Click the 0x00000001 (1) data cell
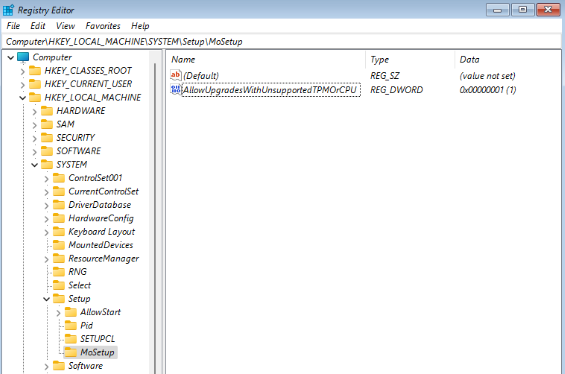565x374 pixels. [x=488, y=90]
